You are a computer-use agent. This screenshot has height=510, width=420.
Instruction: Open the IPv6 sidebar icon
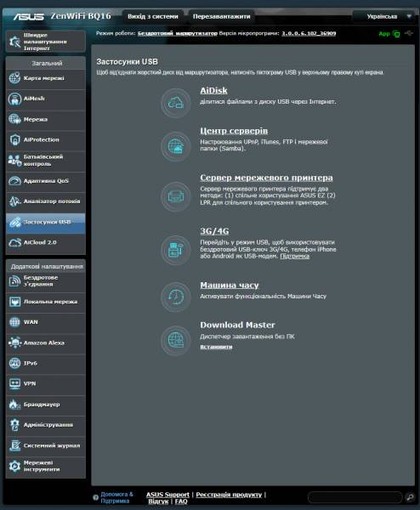14,363
